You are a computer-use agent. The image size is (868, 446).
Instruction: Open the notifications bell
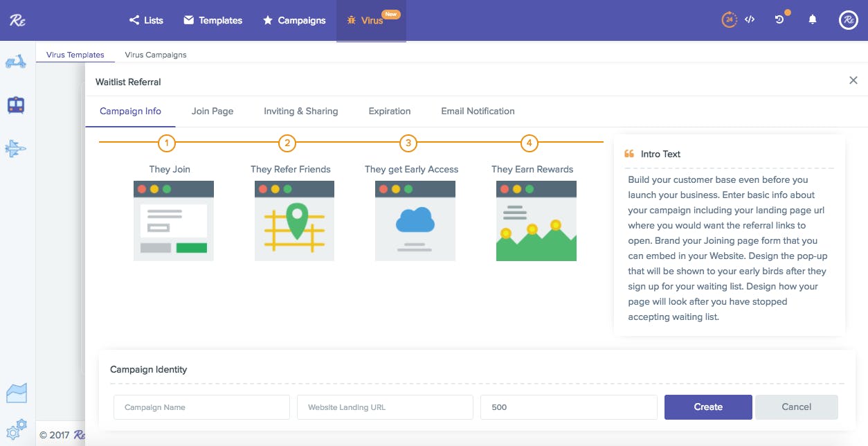click(x=813, y=19)
